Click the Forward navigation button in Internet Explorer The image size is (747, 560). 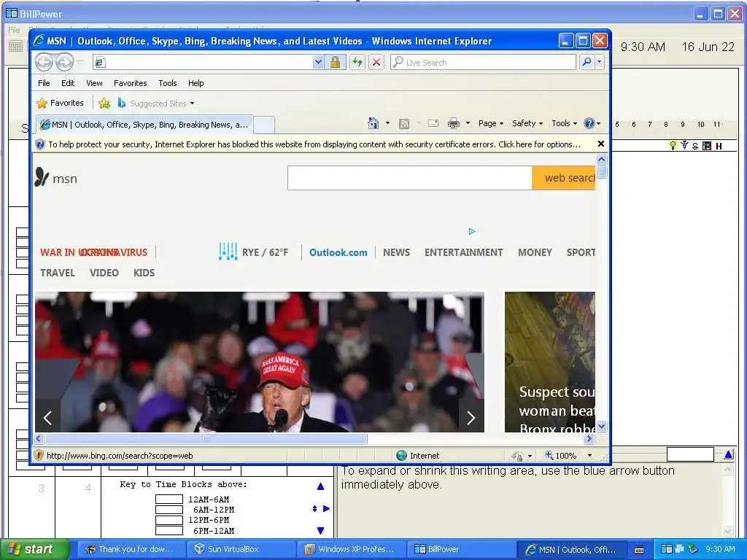(x=65, y=62)
